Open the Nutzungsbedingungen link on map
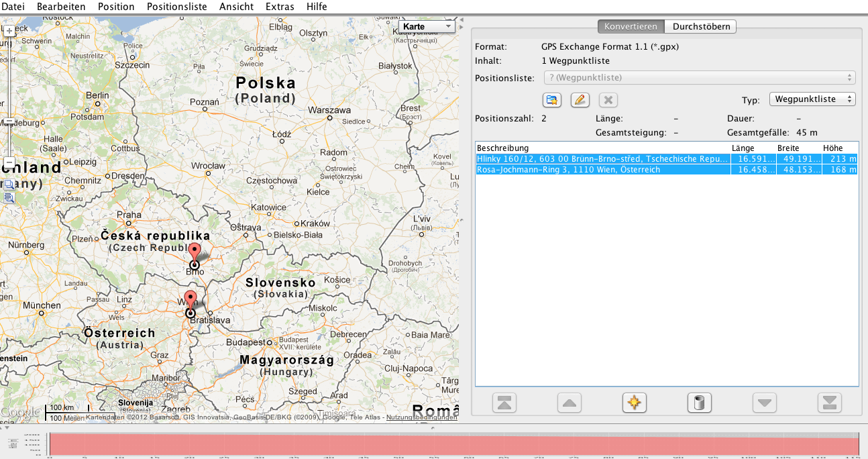Image resolution: width=868 pixels, height=459 pixels. pos(421,417)
